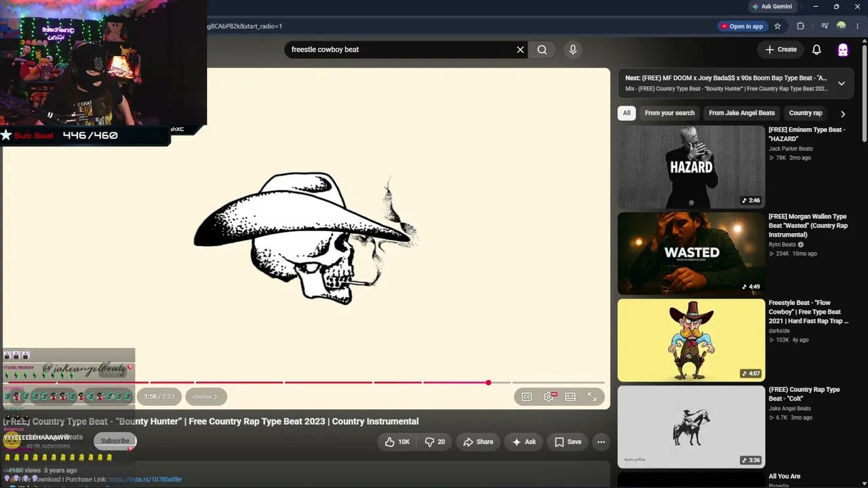Viewport: 868px width, 488px height.
Task: Visit Ryini Beats channel
Action: coord(782,245)
